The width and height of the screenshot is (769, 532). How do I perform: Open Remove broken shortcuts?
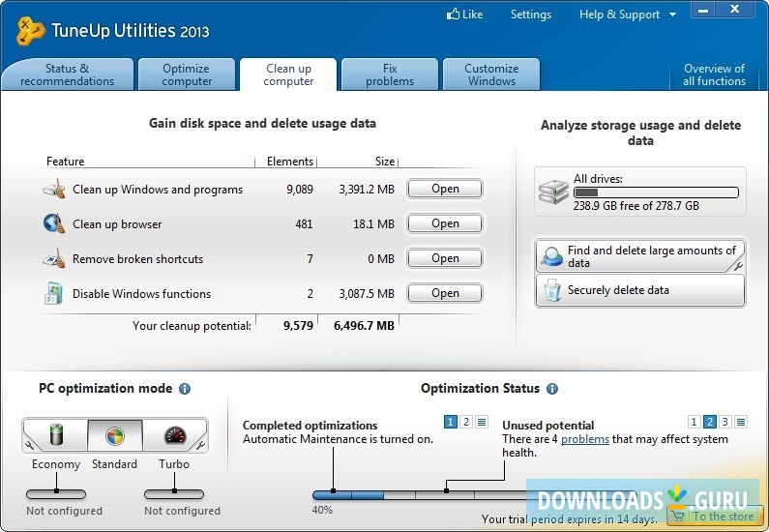click(445, 258)
